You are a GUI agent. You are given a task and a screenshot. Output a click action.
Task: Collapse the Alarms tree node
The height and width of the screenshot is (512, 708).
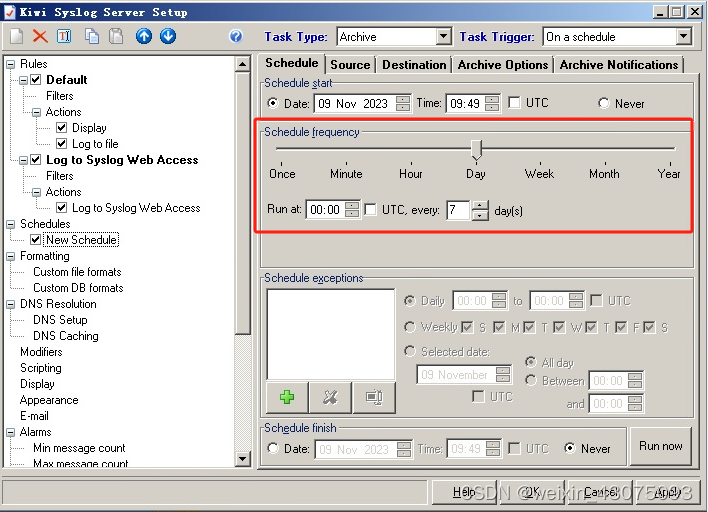(10, 433)
